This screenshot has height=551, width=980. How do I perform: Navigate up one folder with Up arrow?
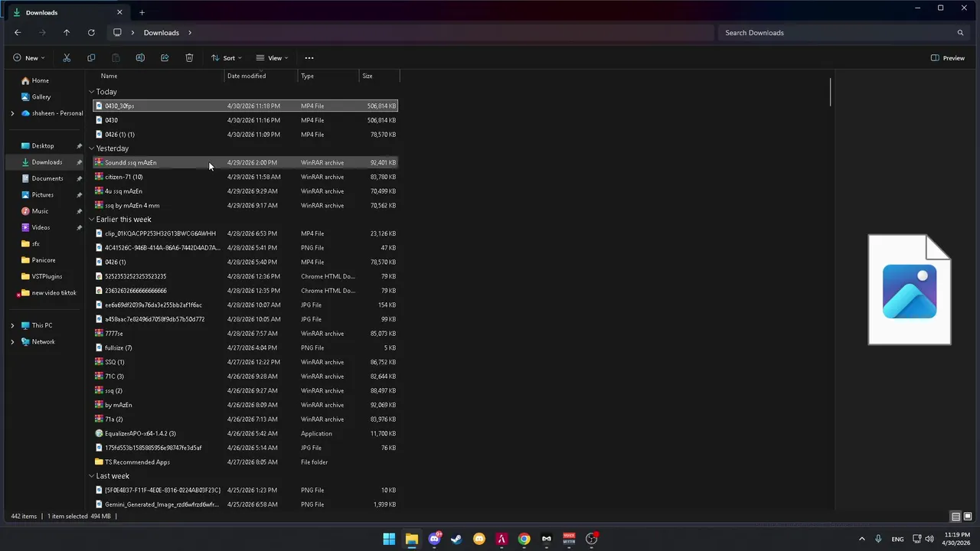click(67, 33)
